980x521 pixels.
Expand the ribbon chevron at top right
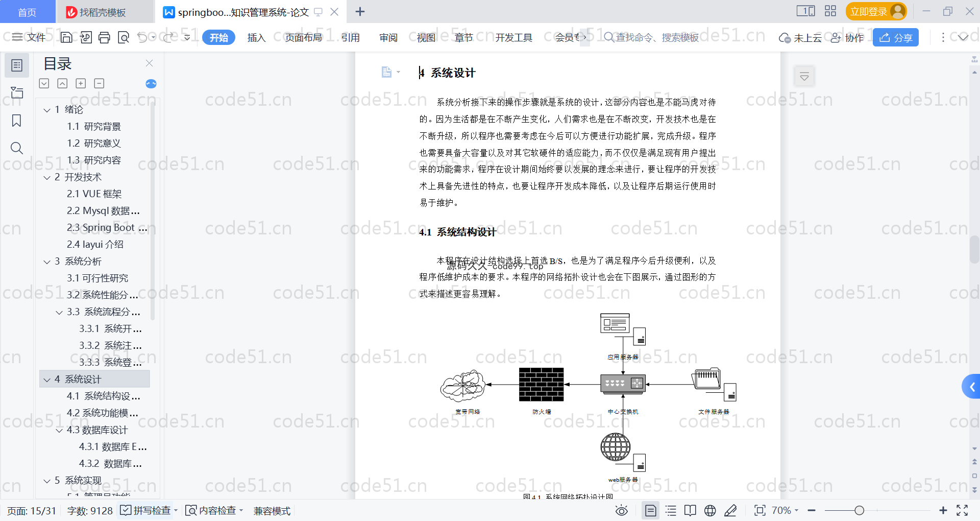click(963, 37)
